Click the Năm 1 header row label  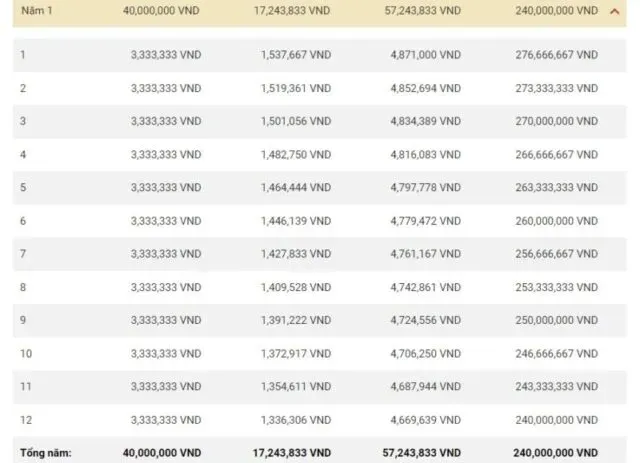tap(36, 10)
